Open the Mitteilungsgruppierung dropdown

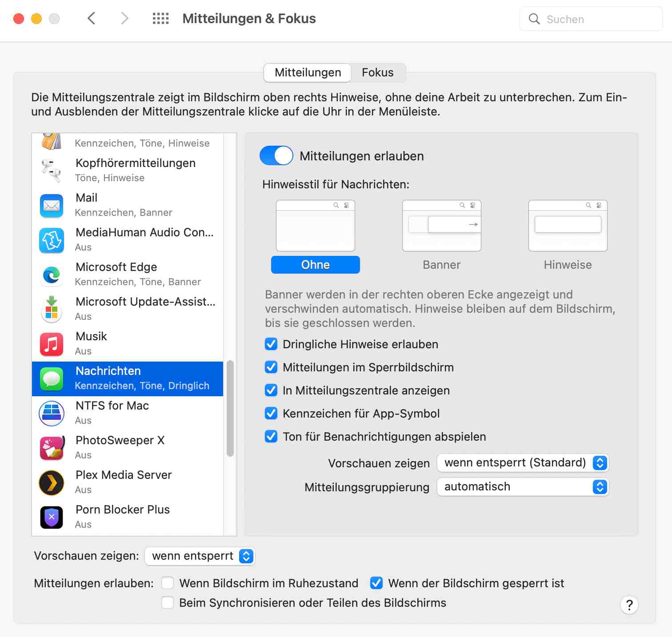(523, 487)
